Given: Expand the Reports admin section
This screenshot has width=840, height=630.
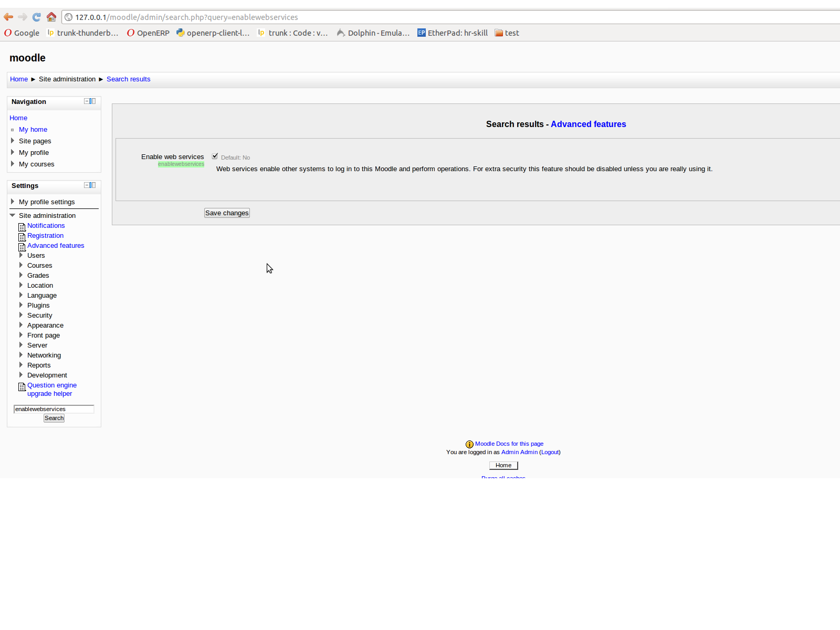Looking at the screenshot, I should pyautogui.click(x=21, y=365).
